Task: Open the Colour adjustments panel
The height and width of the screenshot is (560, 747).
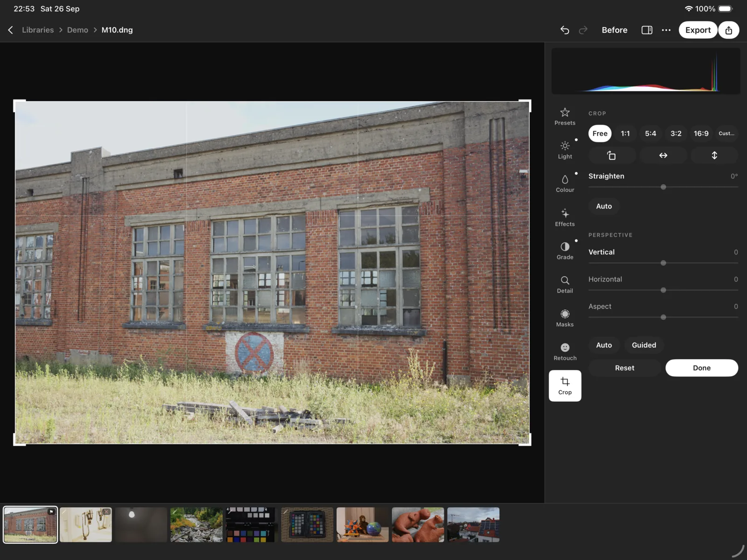Action: point(565,183)
